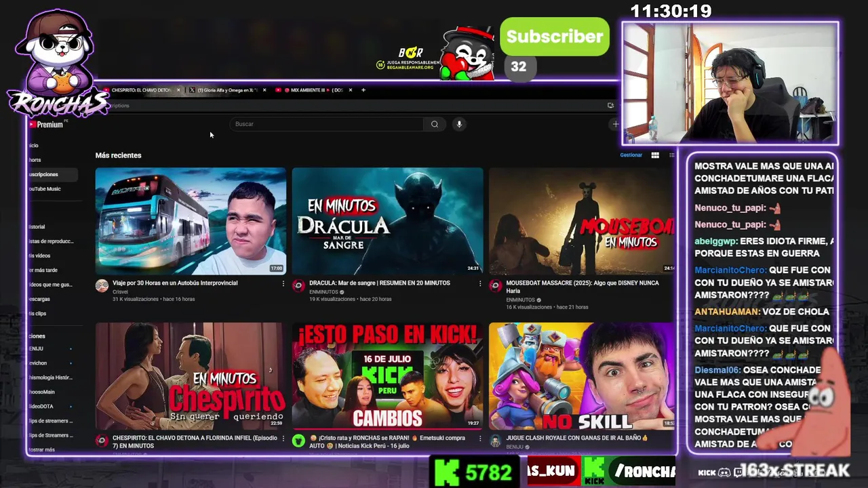Close the MIX AMBIENTE tab
The width and height of the screenshot is (868, 488).
click(350, 90)
